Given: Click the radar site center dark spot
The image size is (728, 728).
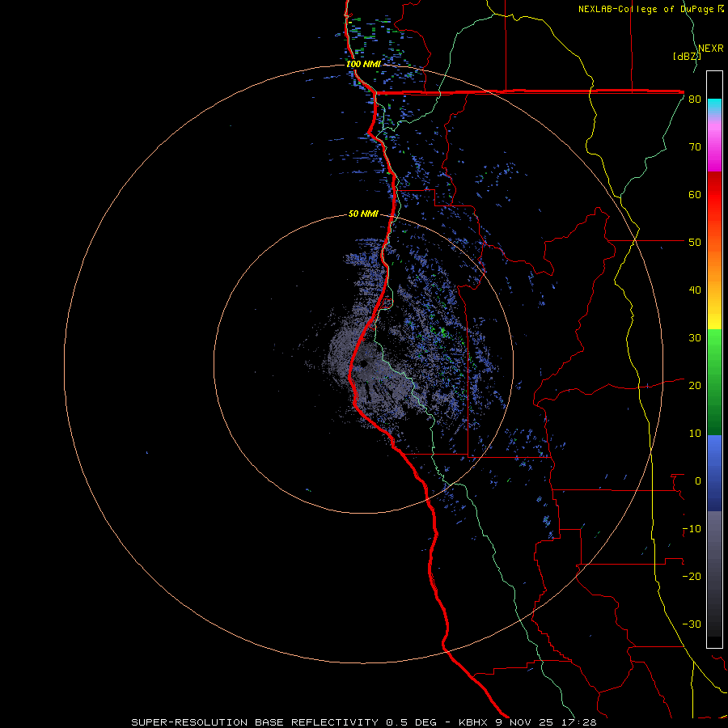Looking at the screenshot, I should point(362,363).
